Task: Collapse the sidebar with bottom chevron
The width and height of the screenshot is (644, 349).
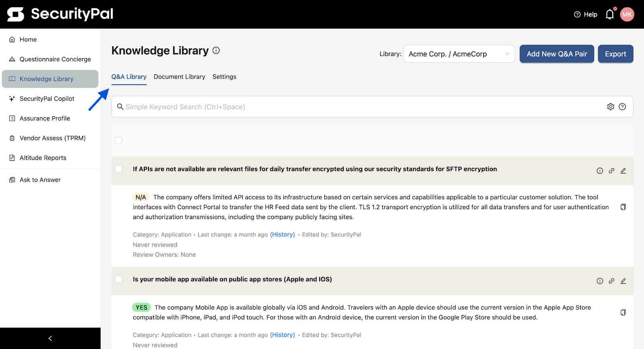Action: click(x=50, y=339)
